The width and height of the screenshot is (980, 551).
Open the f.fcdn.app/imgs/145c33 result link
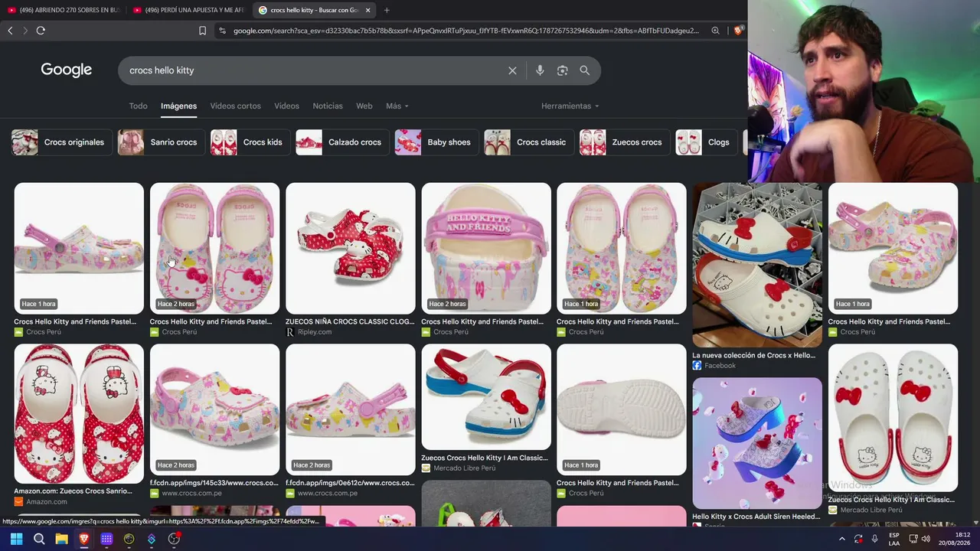tap(214, 483)
